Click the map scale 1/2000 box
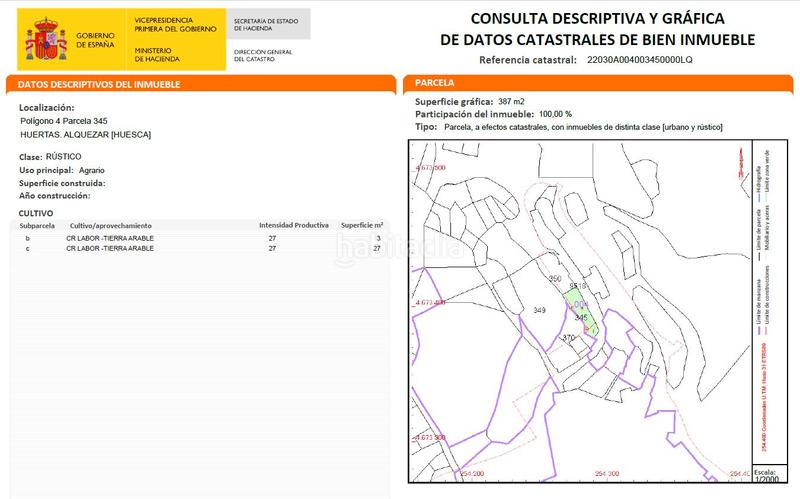 pyautogui.click(x=766, y=476)
